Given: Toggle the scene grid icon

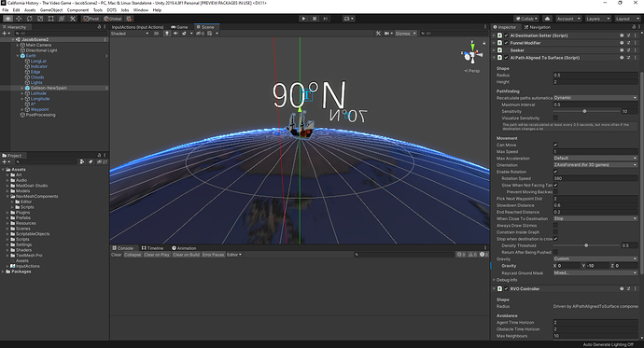Looking at the screenshot, I should pos(210,34).
